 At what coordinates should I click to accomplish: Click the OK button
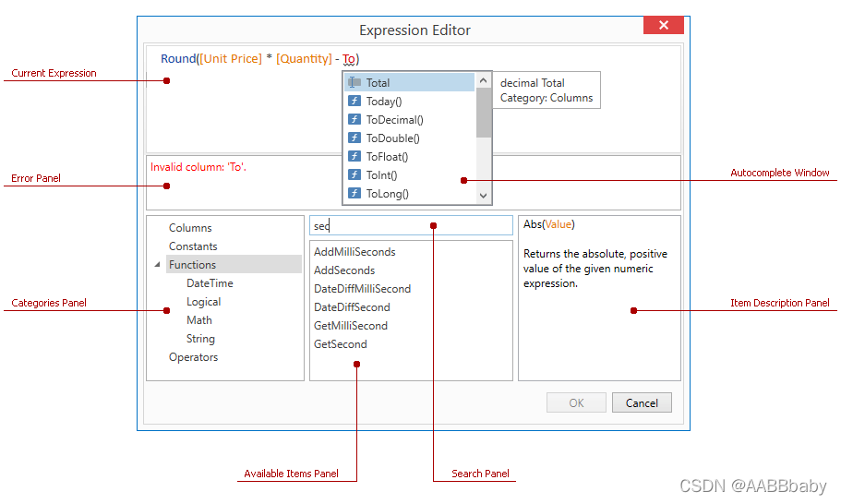point(577,402)
